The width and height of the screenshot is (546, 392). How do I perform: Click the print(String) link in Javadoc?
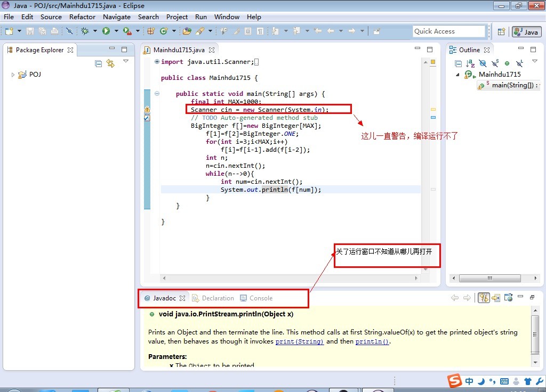click(x=300, y=341)
